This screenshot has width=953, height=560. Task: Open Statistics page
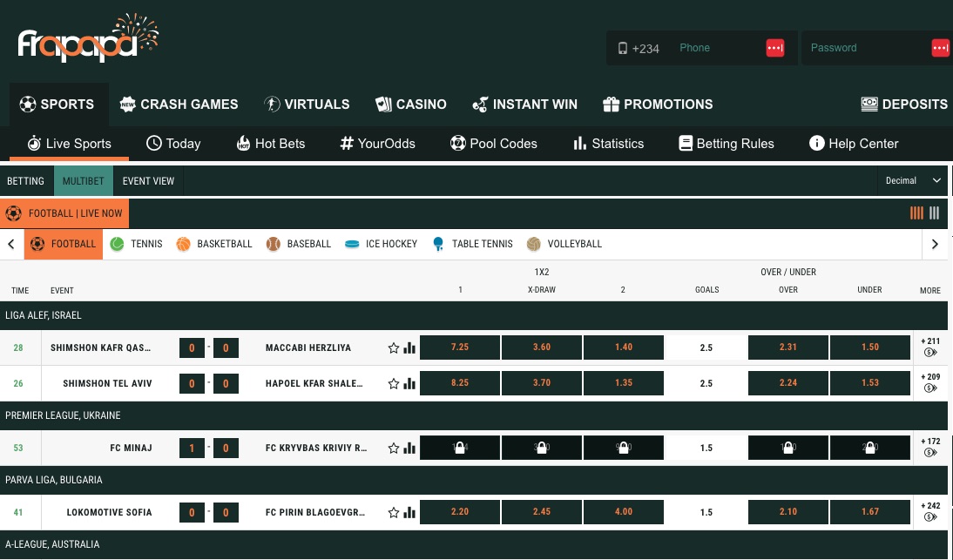click(608, 144)
